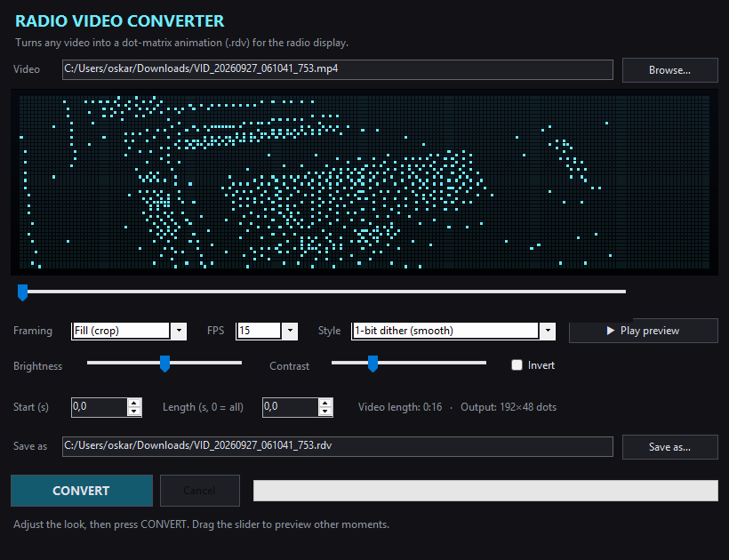729x560 pixels.
Task: Click the greyed-out Cancel button
Action: coord(200,491)
